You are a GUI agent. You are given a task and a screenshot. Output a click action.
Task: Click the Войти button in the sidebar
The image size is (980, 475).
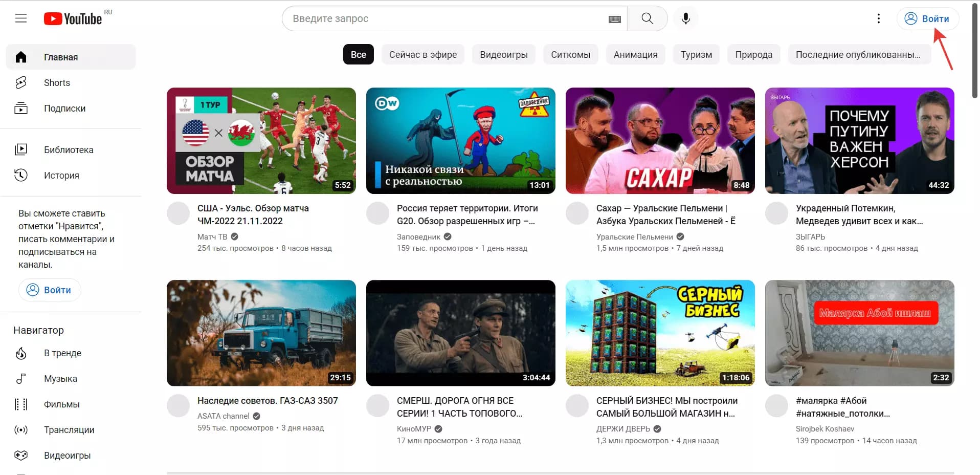pyautogui.click(x=50, y=290)
